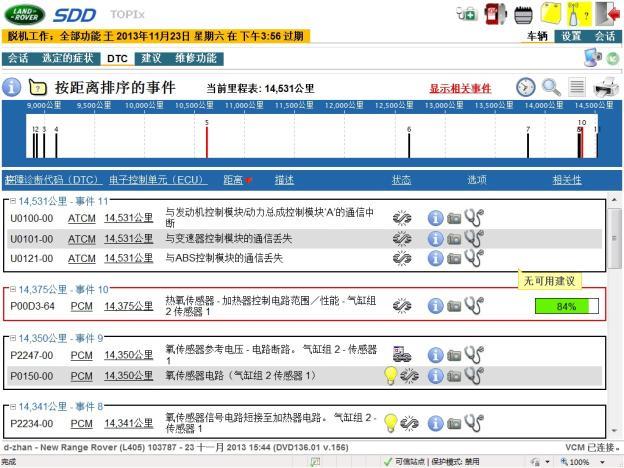Click stethoscope icon for U0100-00

point(474,218)
